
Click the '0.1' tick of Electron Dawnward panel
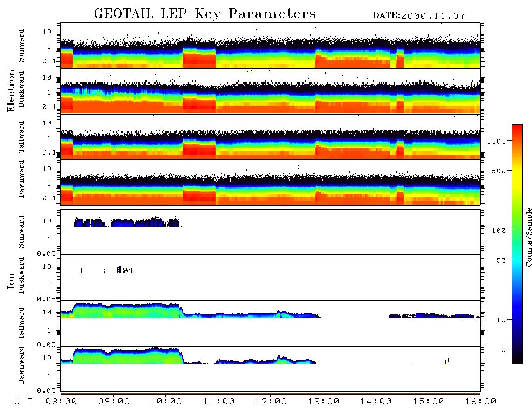pyautogui.click(x=49, y=198)
